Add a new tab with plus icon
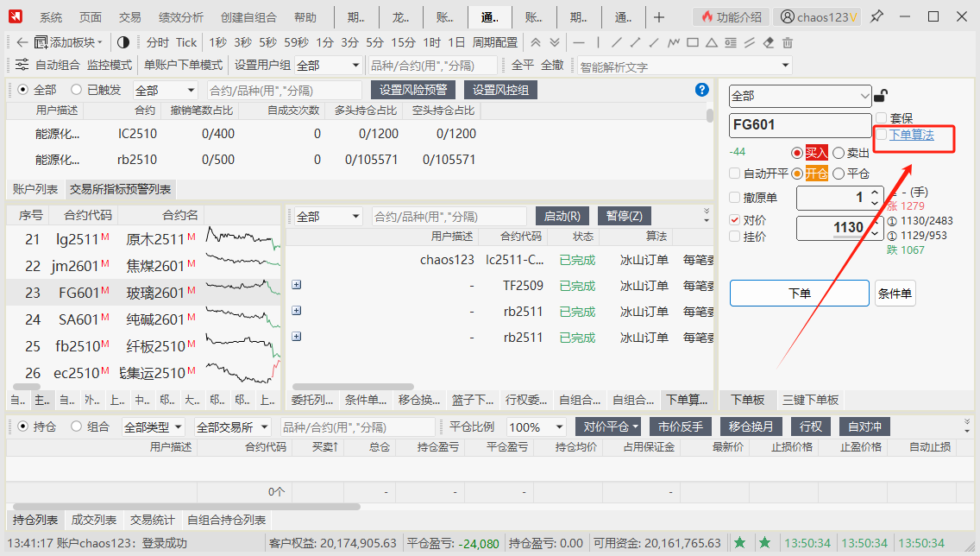 pyautogui.click(x=659, y=17)
